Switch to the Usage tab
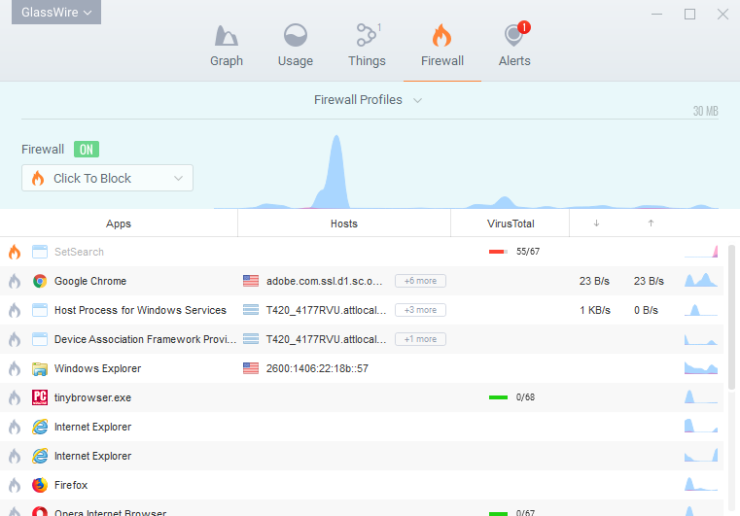 click(x=295, y=46)
